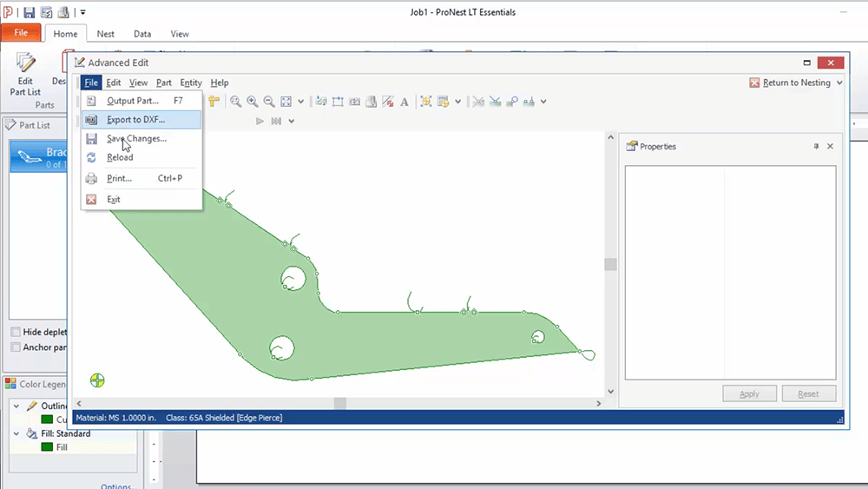Click the Return to Nesting button

point(790,83)
